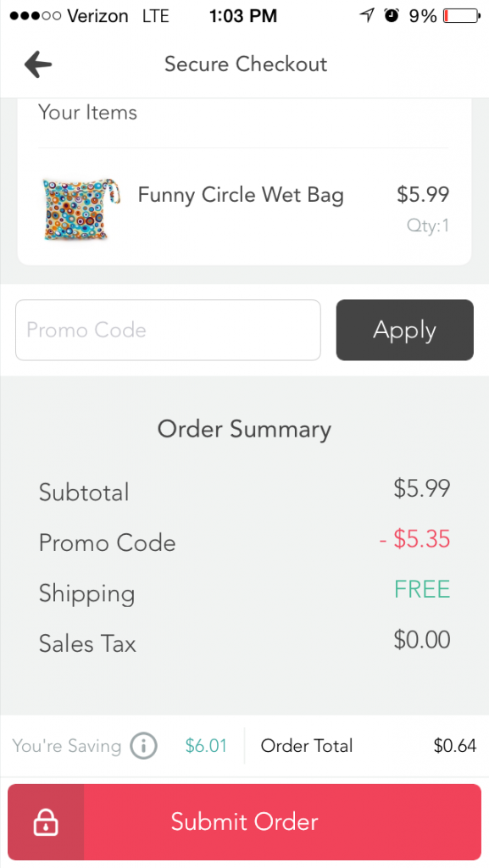The height and width of the screenshot is (868, 489).
Task: Open details via the You're Saving label
Action: [66, 746]
